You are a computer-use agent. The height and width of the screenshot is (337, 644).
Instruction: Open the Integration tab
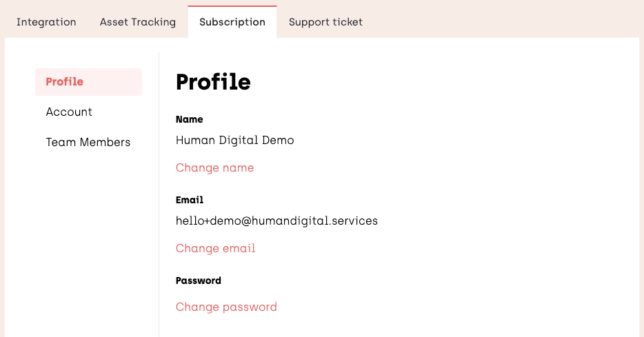(46, 22)
